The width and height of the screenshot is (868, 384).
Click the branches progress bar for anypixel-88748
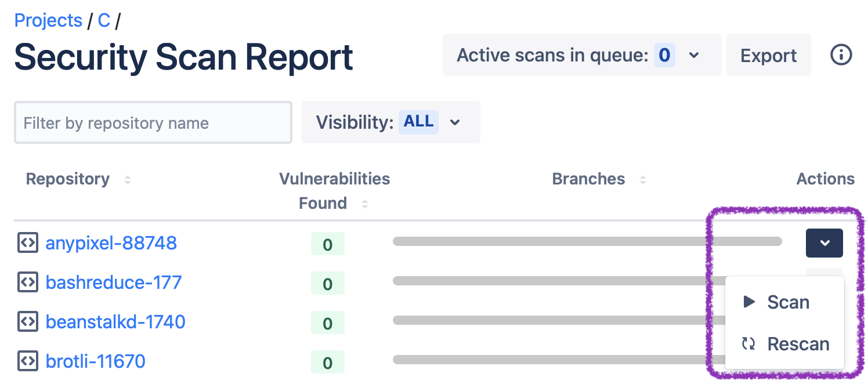[586, 241]
